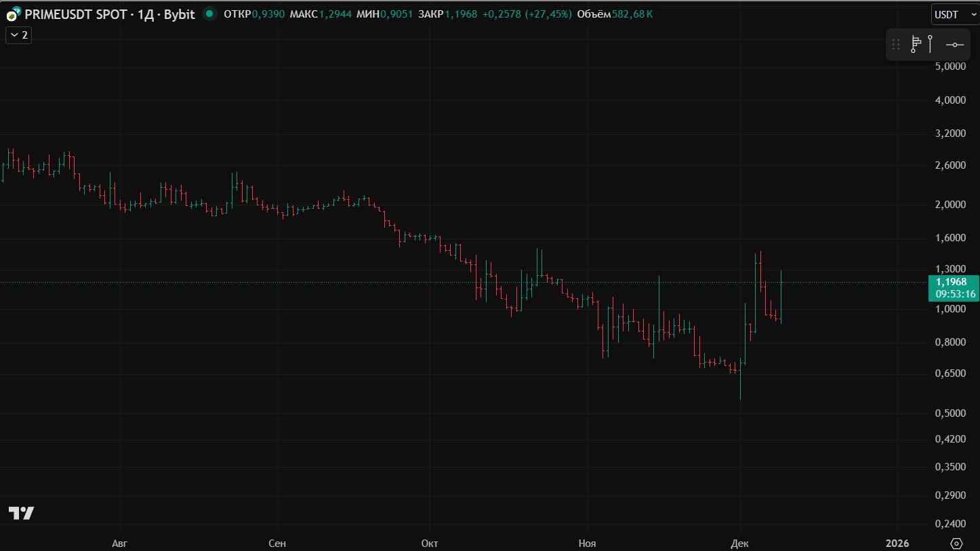980x551 pixels.
Task: Click the current price label 1,1968
Action: coord(952,282)
